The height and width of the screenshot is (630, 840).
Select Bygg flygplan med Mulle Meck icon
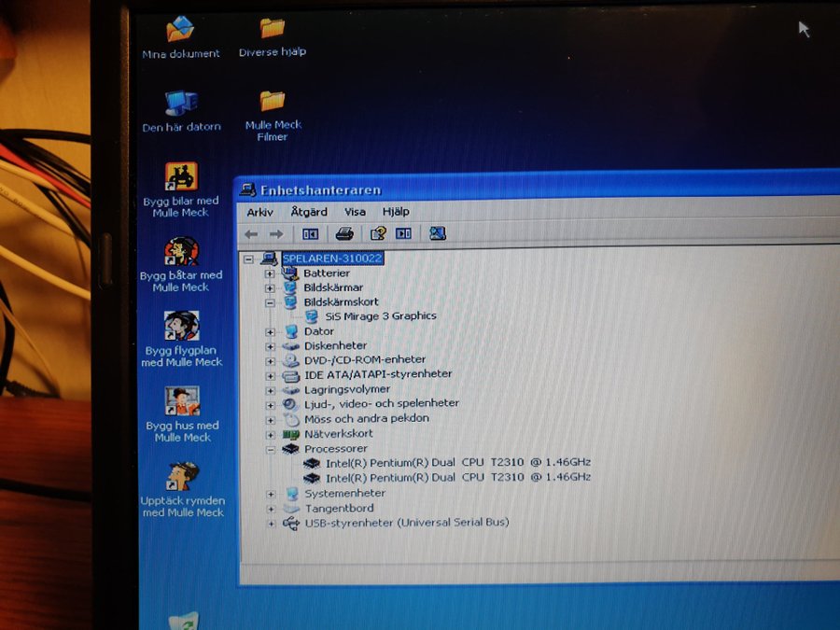tap(181, 327)
